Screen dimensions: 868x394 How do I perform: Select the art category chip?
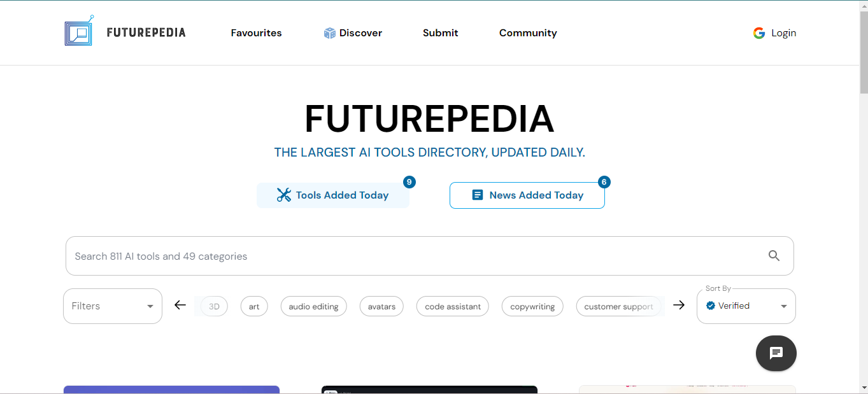click(x=254, y=306)
